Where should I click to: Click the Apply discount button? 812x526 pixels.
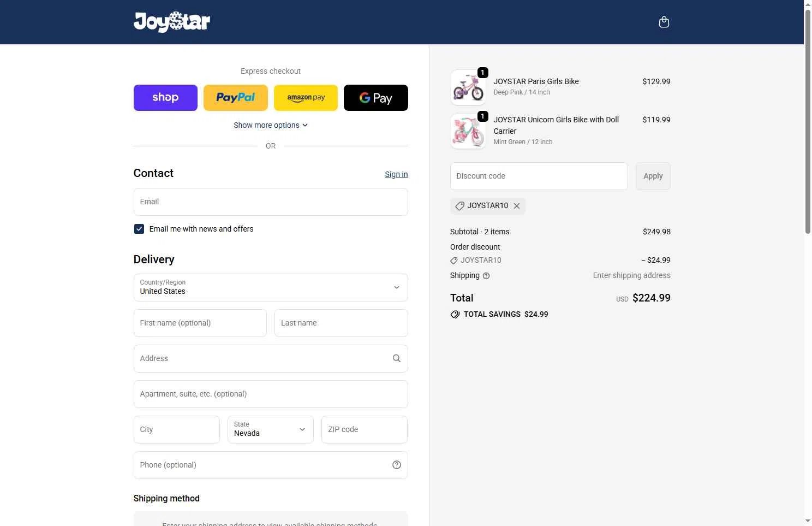pos(653,176)
